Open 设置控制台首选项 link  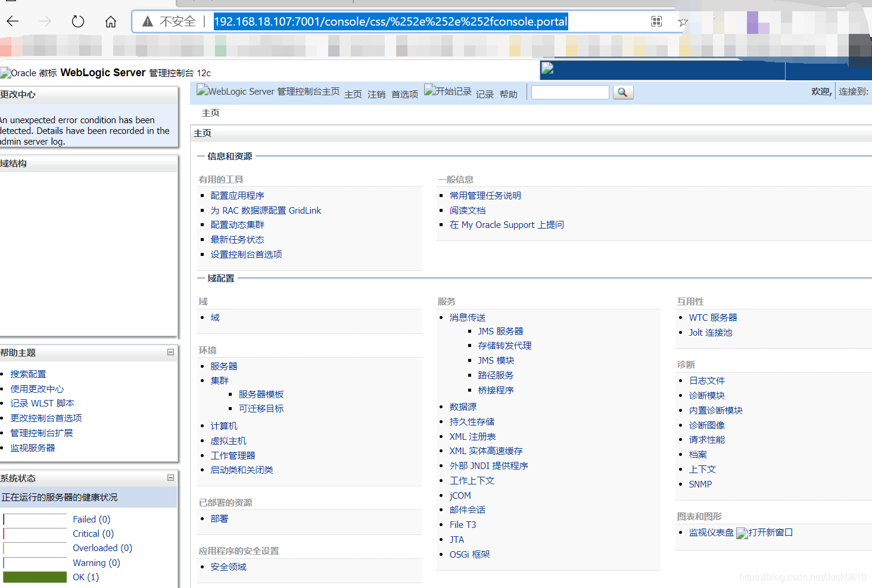tap(246, 254)
